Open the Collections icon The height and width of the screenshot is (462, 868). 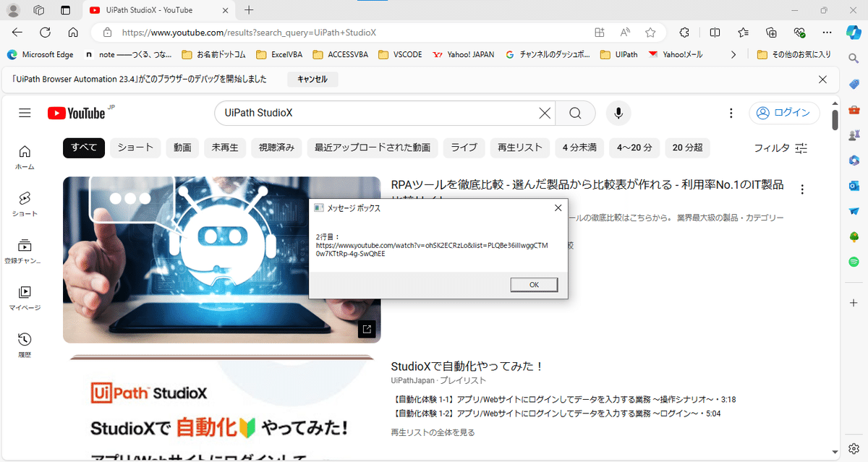[x=771, y=33]
